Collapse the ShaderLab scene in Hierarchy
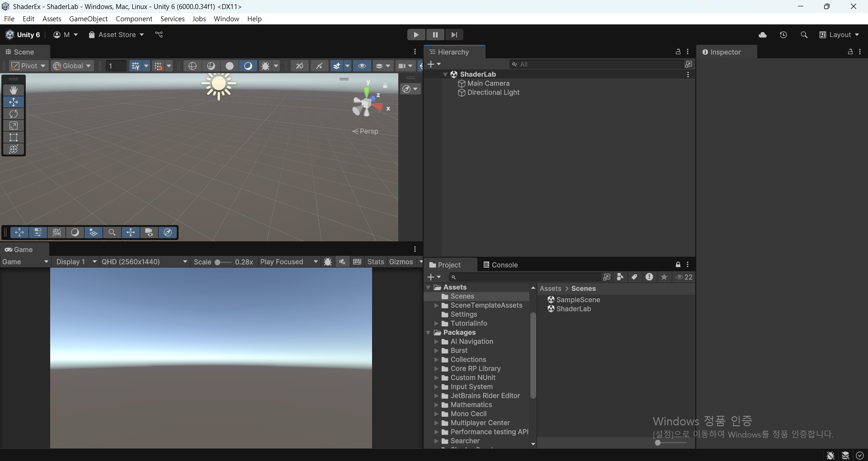This screenshot has width=868, height=461. (x=445, y=75)
